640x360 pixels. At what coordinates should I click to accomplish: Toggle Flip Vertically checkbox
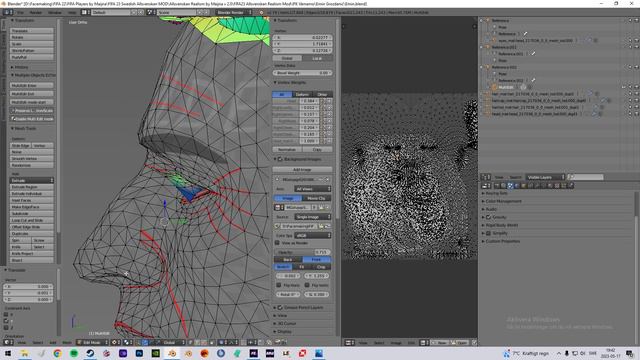coord(307,285)
